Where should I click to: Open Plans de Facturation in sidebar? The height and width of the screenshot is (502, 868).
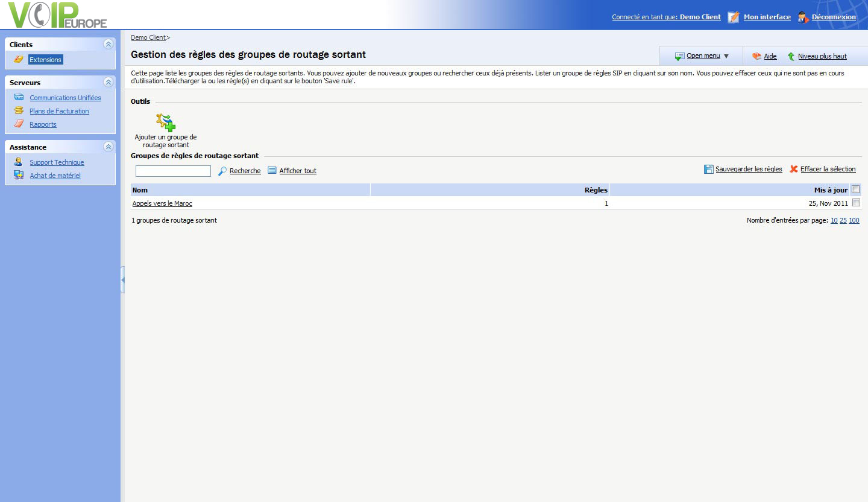(x=59, y=111)
